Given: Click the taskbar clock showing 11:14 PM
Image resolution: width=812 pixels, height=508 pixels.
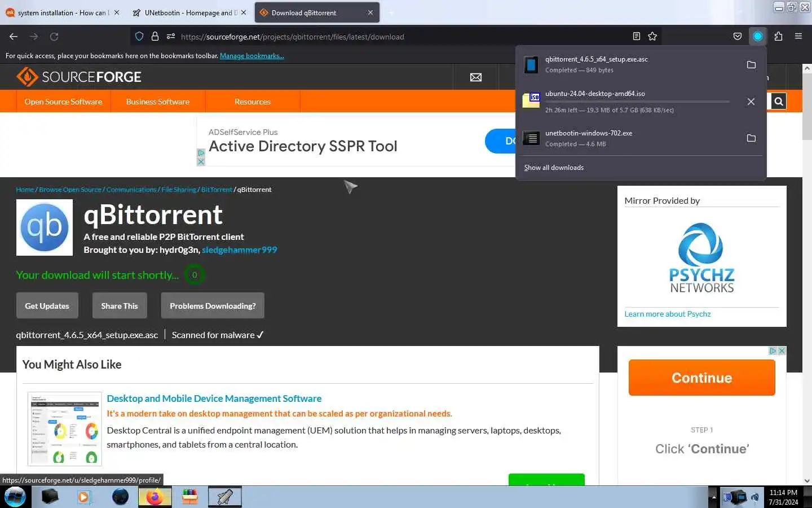Looking at the screenshot, I should (x=783, y=497).
